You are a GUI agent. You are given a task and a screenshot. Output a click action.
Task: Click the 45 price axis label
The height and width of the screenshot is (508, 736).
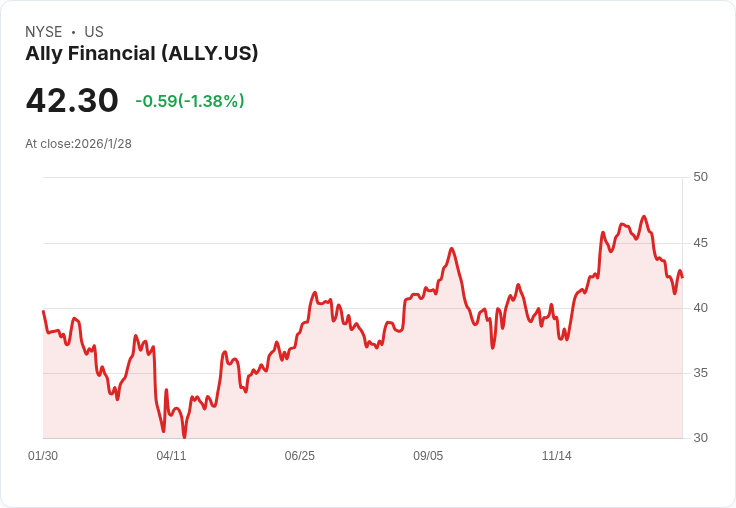coord(700,243)
